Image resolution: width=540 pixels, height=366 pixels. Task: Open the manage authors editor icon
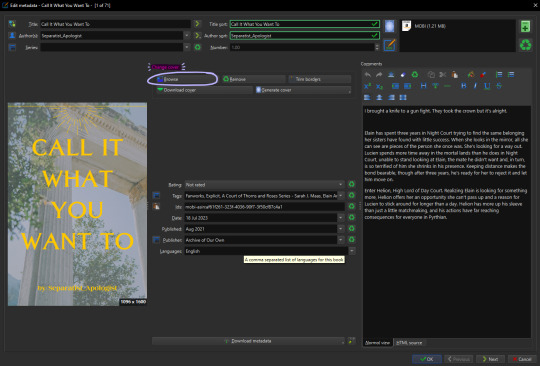pos(12,35)
